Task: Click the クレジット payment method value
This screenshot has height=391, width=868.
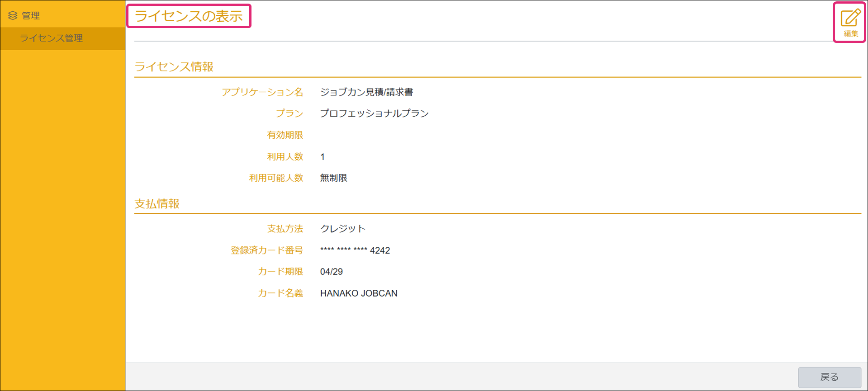Action: pyautogui.click(x=342, y=229)
